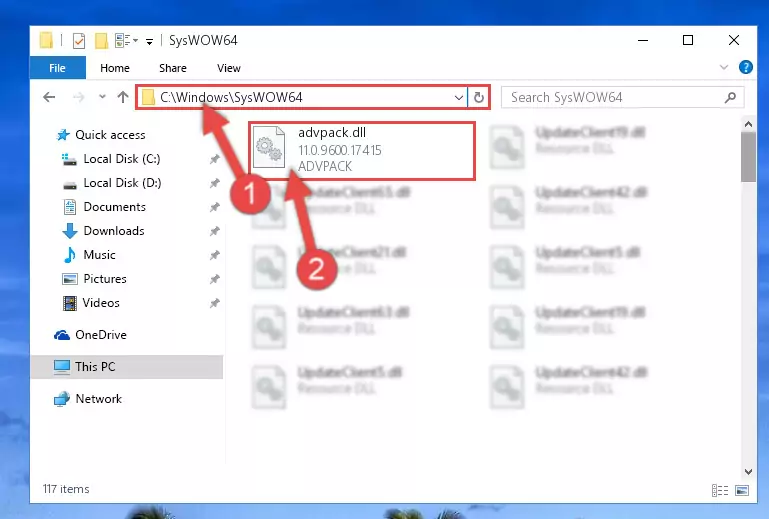The image size is (769, 519).
Task: Expand the ribbon with the chevron
Action: (723, 67)
